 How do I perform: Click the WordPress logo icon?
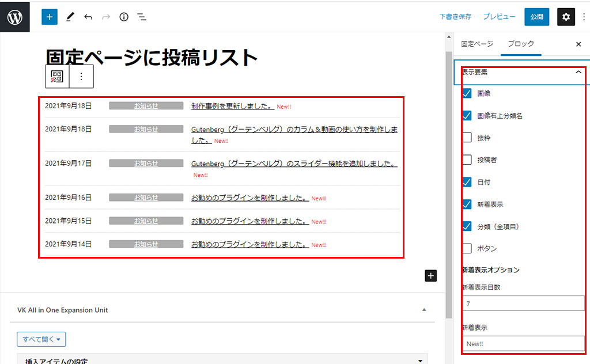point(14,17)
